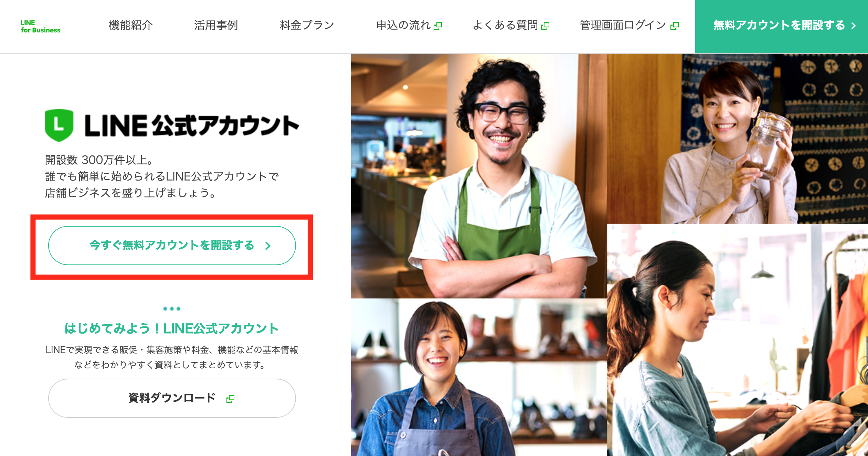Click the 資料ダウンロード button
Viewport: 868px width, 456px height.
click(x=172, y=398)
